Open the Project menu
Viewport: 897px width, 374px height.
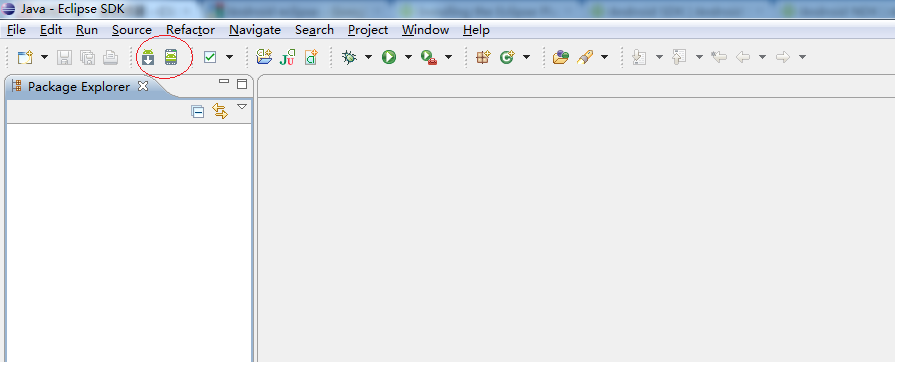tap(368, 30)
